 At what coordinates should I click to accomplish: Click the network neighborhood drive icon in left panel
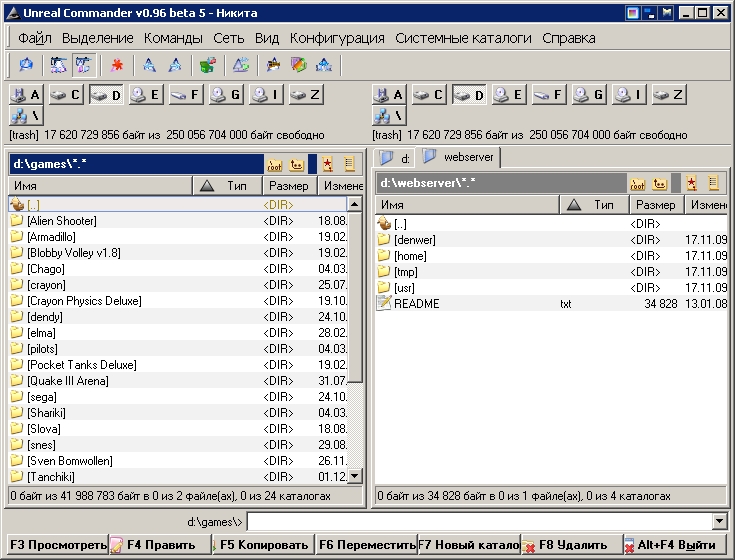[26, 116]
